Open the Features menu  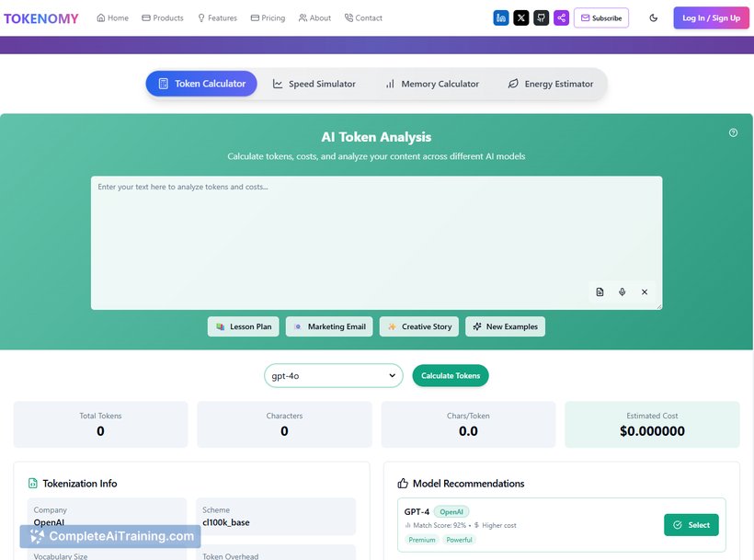217,17
